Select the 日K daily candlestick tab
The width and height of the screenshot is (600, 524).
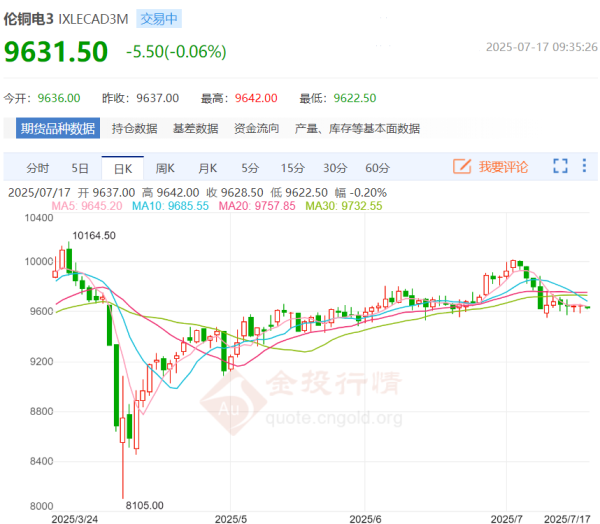click(122, 168)
